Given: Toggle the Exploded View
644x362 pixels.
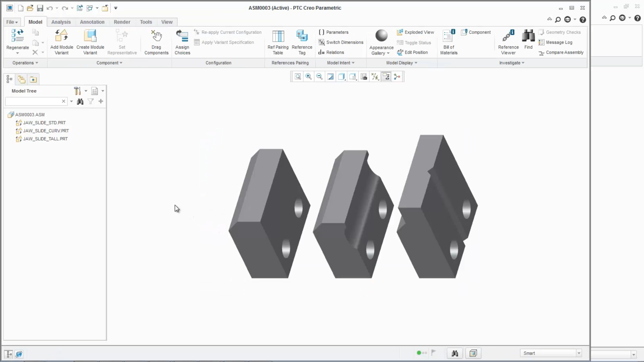Looking at the screenshot, I should click(415, 32).
